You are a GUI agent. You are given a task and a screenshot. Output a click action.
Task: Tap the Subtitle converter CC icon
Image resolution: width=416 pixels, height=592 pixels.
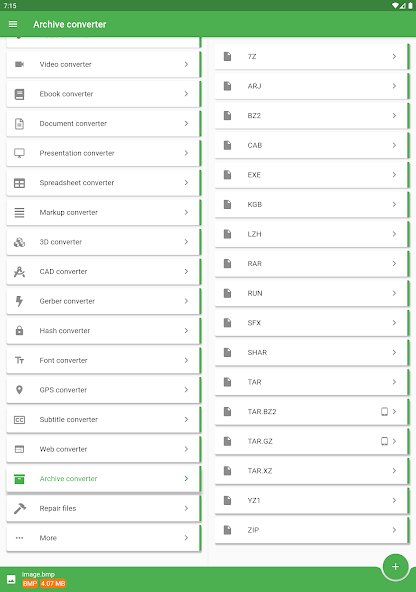[x=19, y=419]
